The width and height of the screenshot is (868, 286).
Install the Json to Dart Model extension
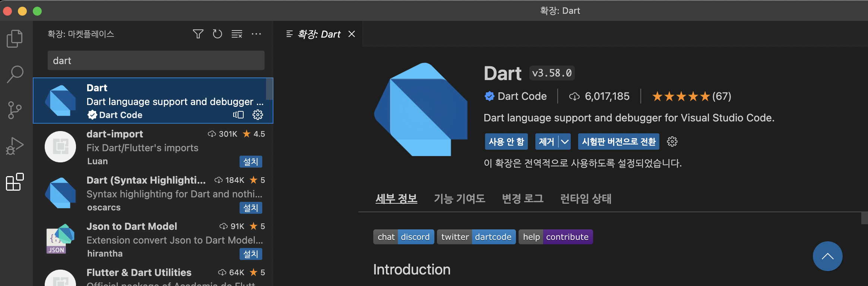click(251, 254)
